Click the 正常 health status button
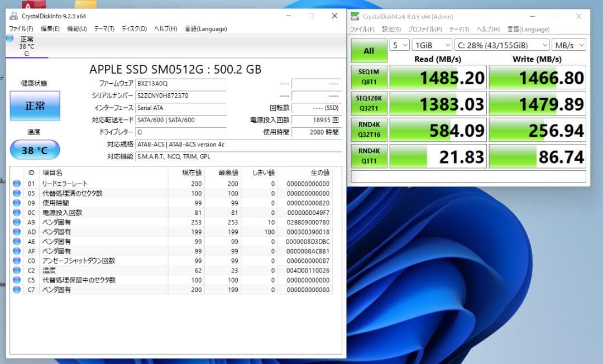This screenshot has width=603, height=364. (x=35, y=106)
